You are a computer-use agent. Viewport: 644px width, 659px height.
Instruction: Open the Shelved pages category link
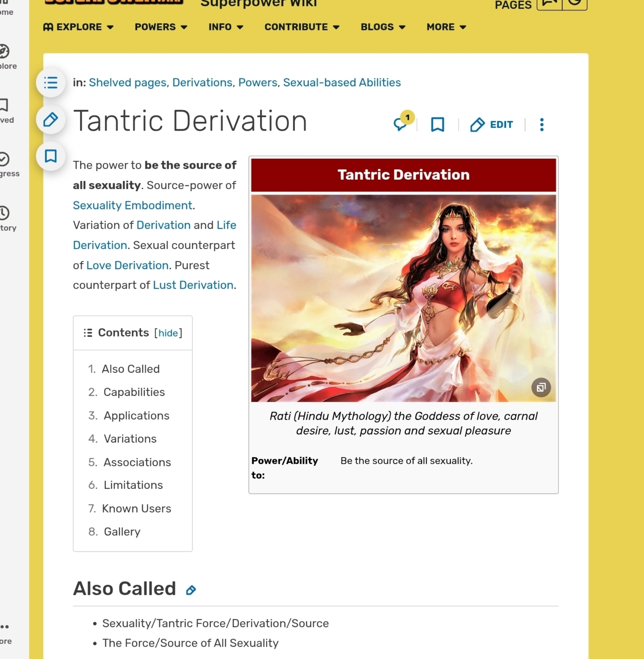point(128,82)
